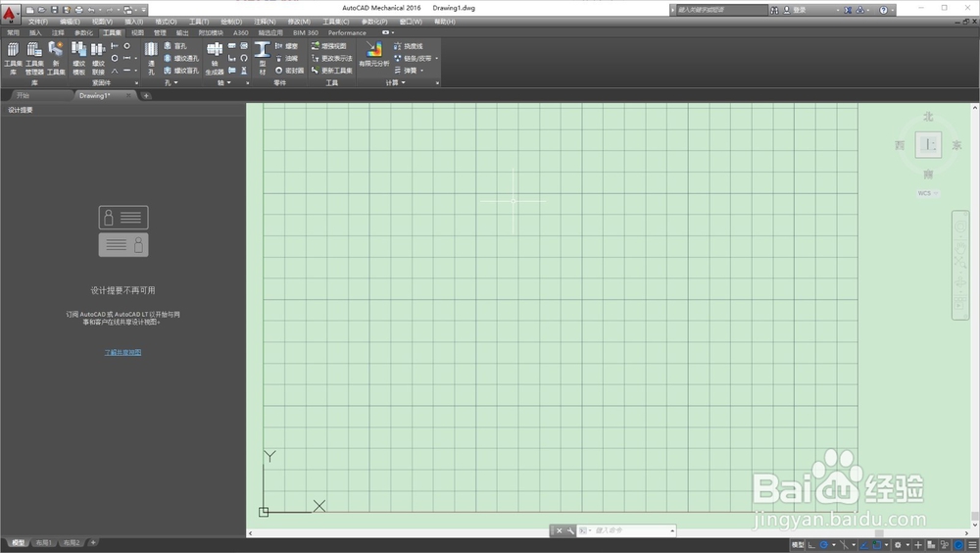Toggle hardware acceleration blue circle in status bar

tap(958, 545)
